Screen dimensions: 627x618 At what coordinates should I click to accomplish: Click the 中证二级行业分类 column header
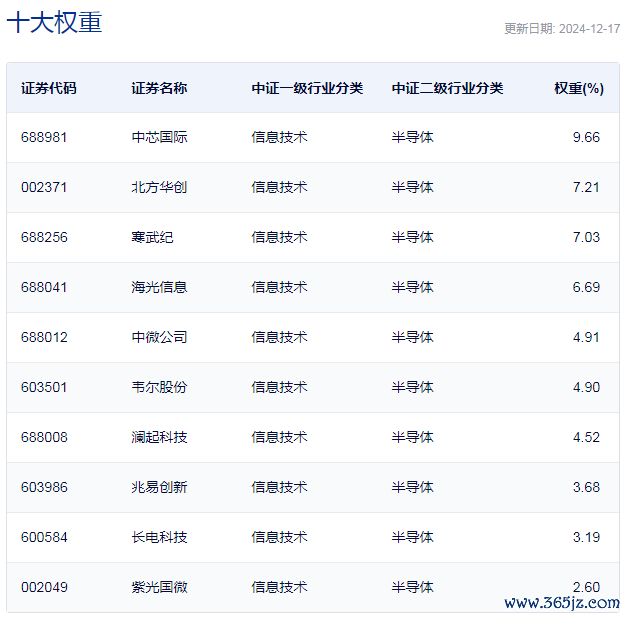click(447, 88)
